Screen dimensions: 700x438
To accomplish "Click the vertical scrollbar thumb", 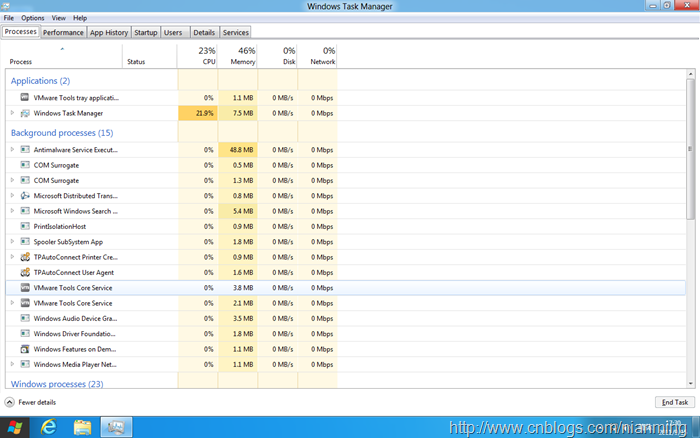I will pyautogui.click(x=691, y=149).
